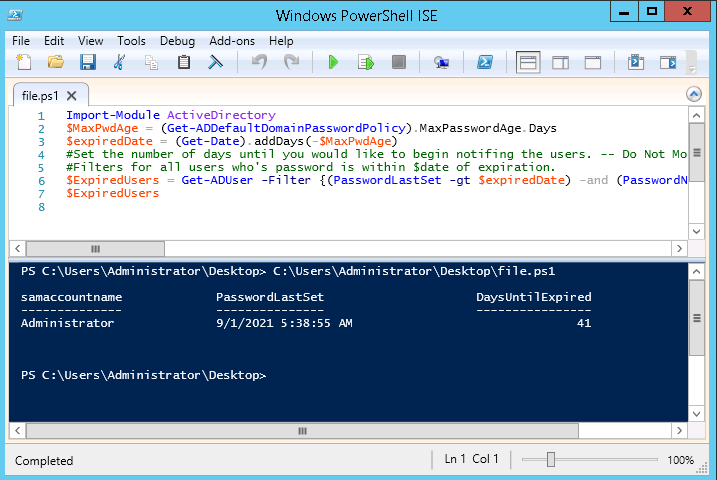Redo the last edit

[x=291, y=62]
